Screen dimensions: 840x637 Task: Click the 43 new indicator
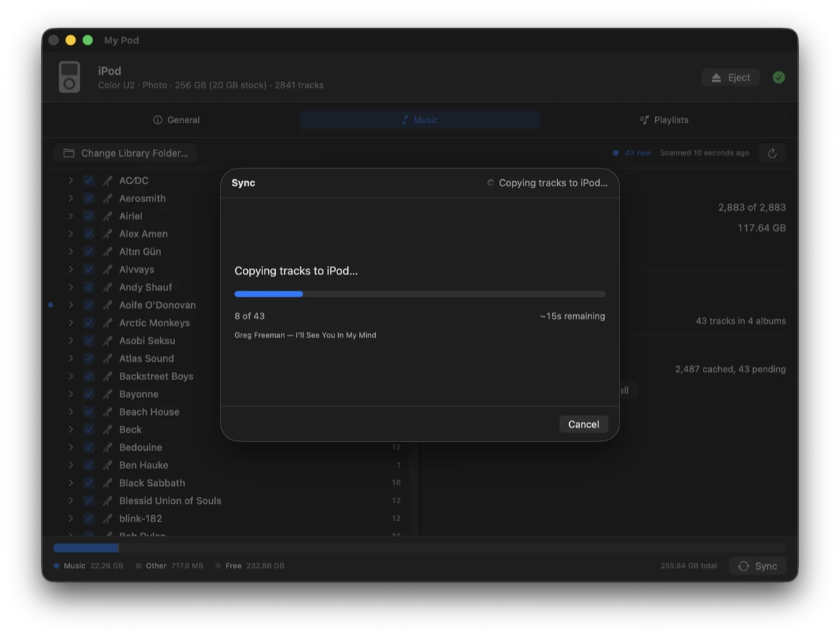tap(632, 153)
